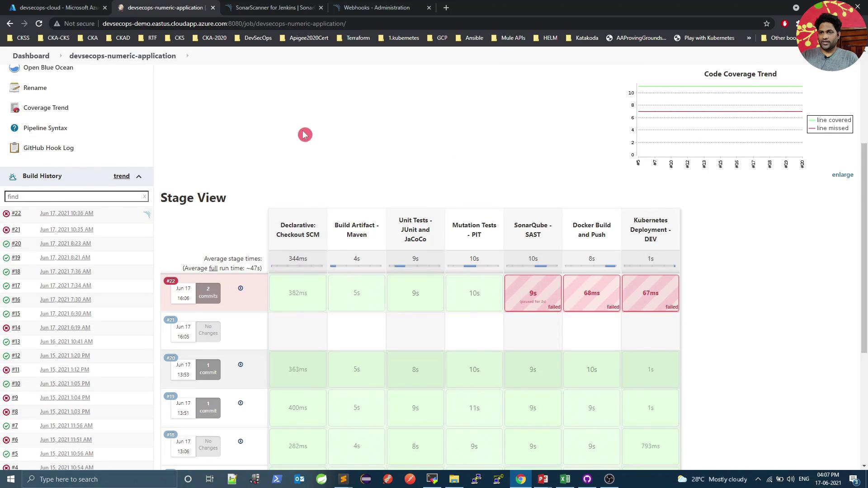Switch to Webhooks - Administration tab
The image size is (868, 488).
[x=376, y=8]
